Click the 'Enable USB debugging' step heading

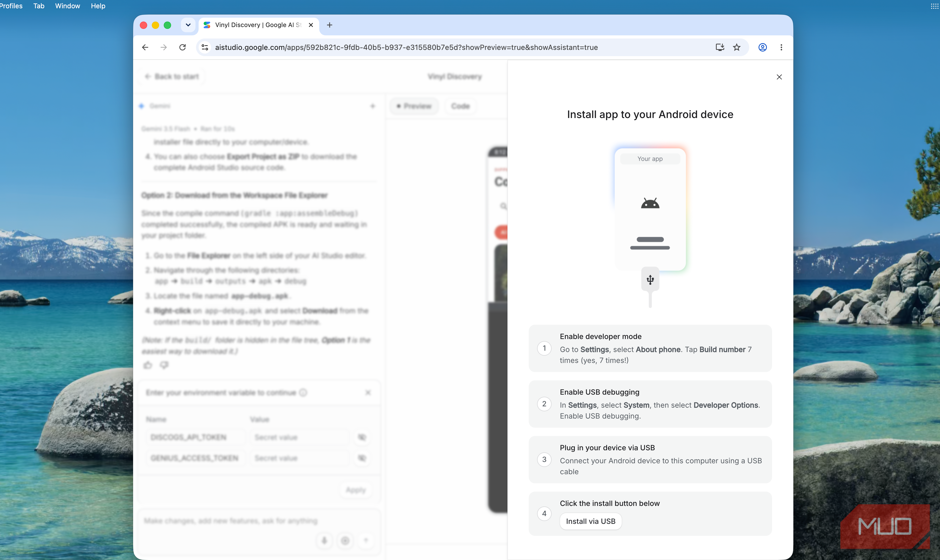click(x=599, y=392)
